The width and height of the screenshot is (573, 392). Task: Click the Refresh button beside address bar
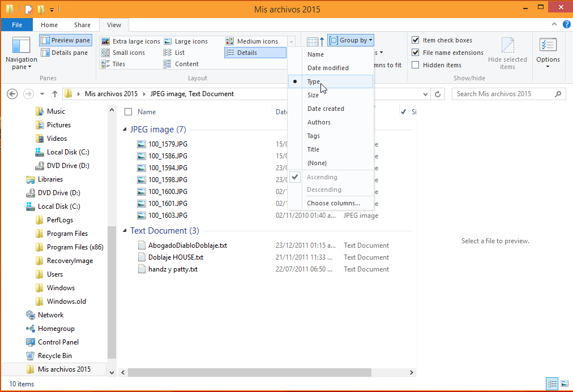438,94
